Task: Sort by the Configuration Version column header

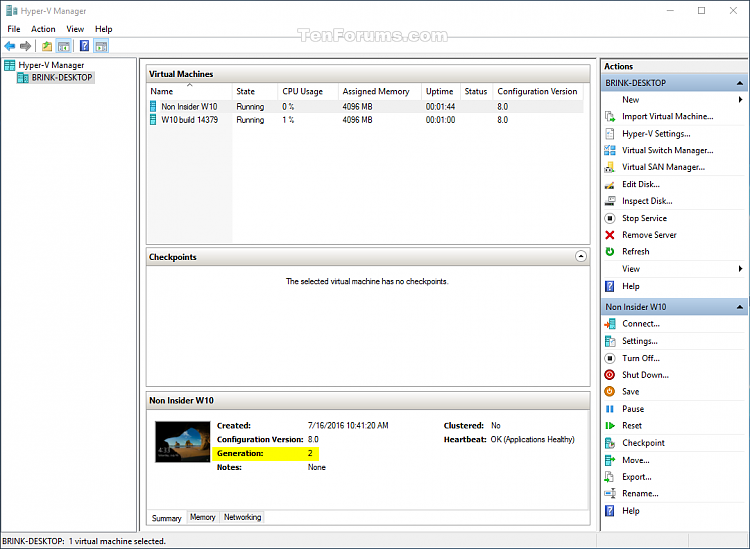Action: click(x=538, y=91)
